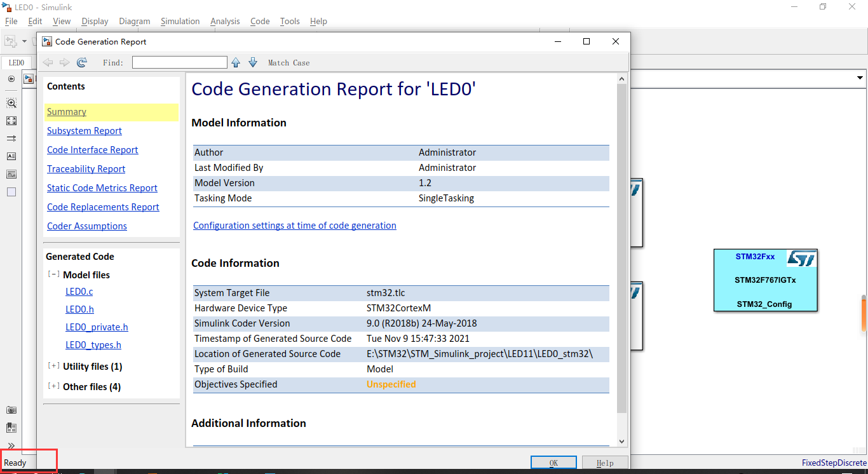Toggle sample time legend arrows icon
This screenshot has width=868, height=474.
[x=11, y=139]
